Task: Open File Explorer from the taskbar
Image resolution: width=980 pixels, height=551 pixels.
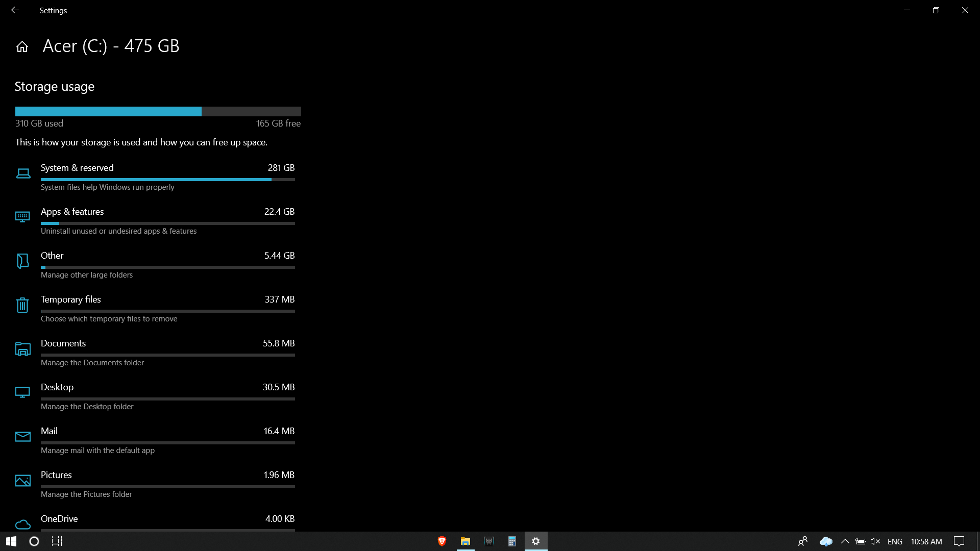Action: pos(465,541)
